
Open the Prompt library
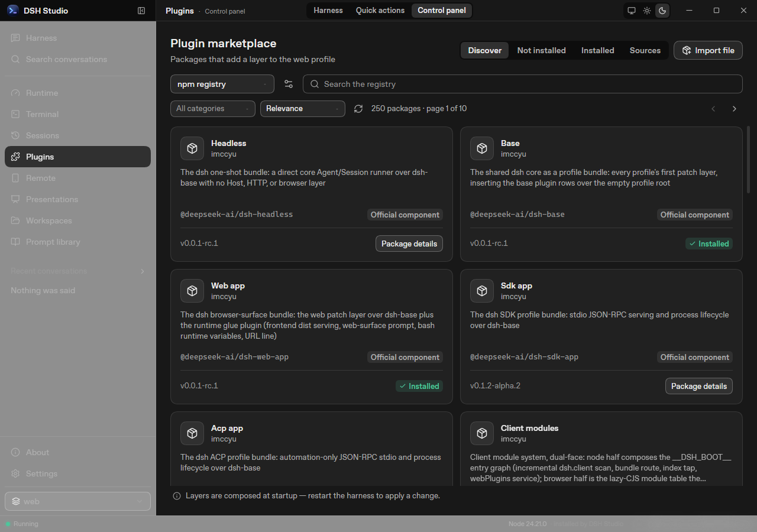click(x=77, y=242)
